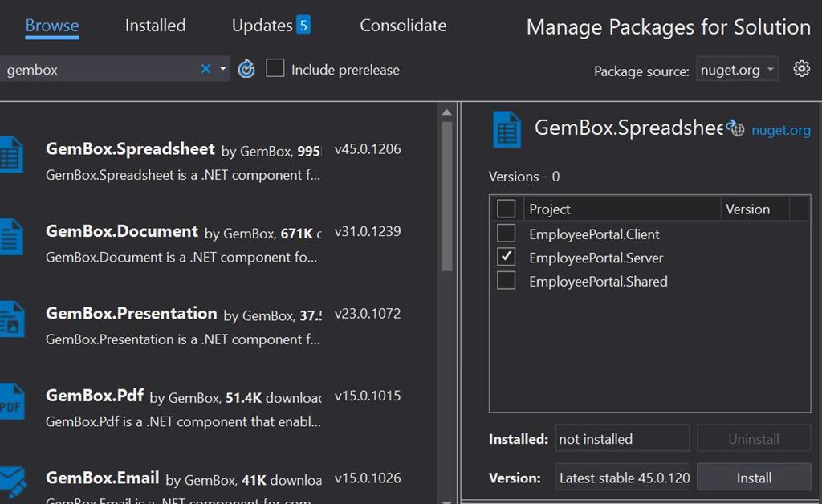Click the refresh icon beside the search box
This screenshot has width=822, height=504.
tap(246, 70)
